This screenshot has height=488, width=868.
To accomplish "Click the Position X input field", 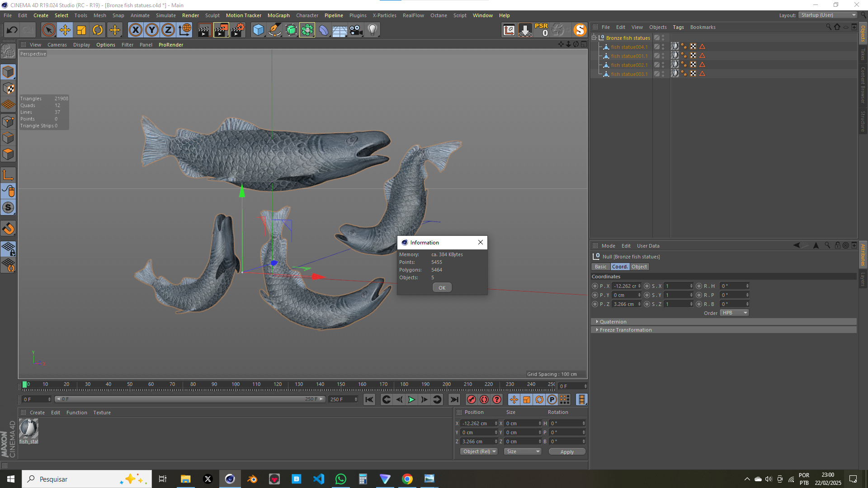I will pyautogui.click(x=477, y=423).
